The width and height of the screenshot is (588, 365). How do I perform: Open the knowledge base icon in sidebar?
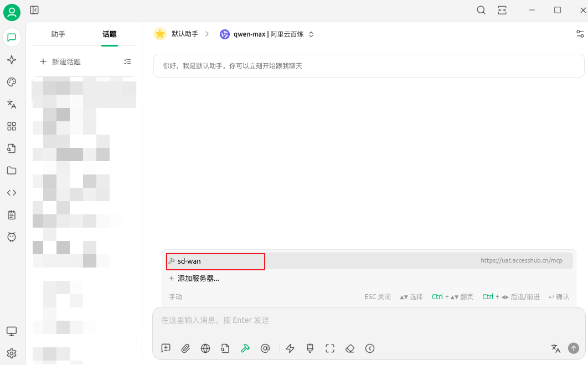12,148
